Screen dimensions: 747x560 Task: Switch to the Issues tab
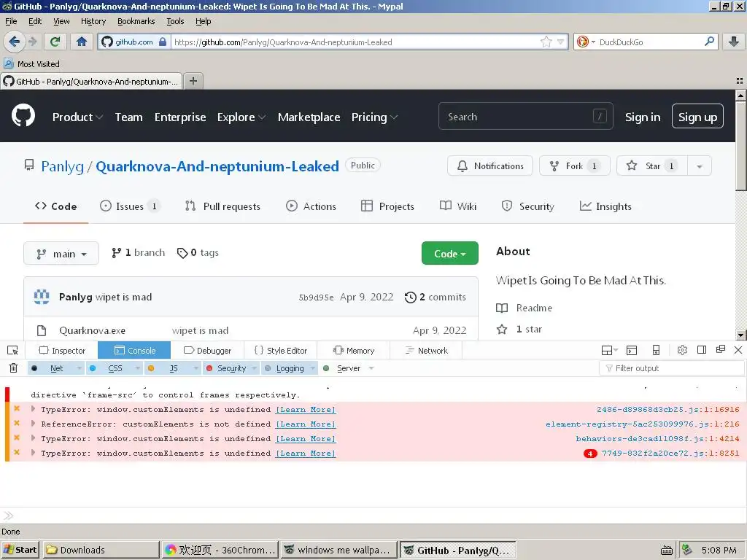pyautogui.click(x=130, y=206)
